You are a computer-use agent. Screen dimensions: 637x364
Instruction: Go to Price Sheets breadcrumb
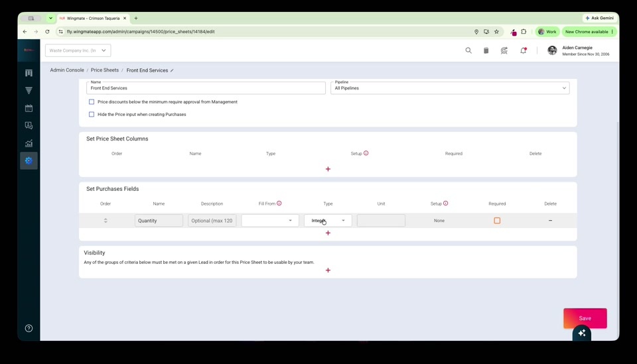click(105, 70)
